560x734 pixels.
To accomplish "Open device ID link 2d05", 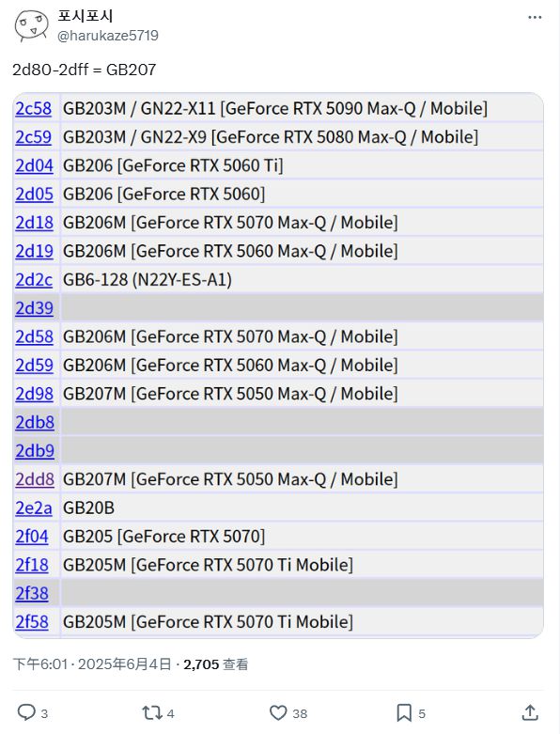I will click(x=34, y=195).
